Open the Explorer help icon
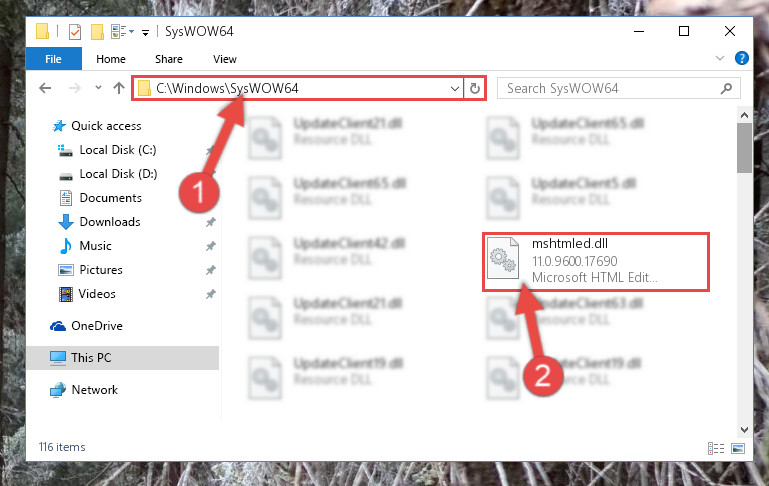The image size is (769, 486). point(742,58)
